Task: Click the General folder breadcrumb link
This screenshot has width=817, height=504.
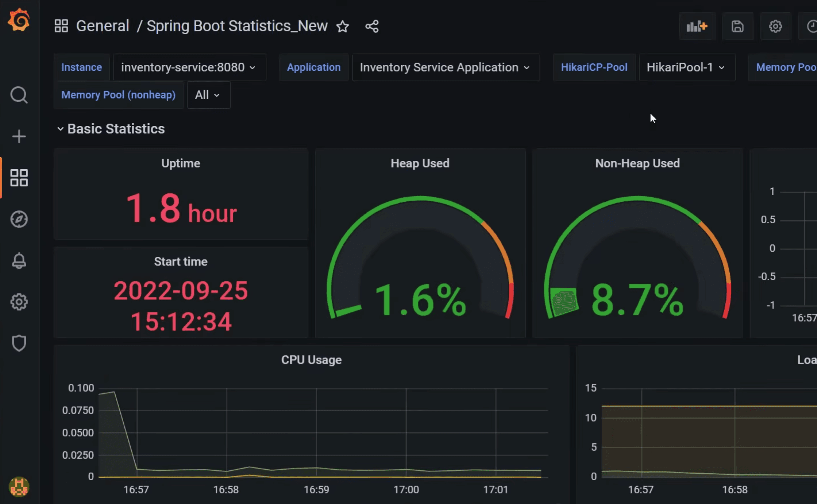Action: pyautogui.click(x=103, y=26)
